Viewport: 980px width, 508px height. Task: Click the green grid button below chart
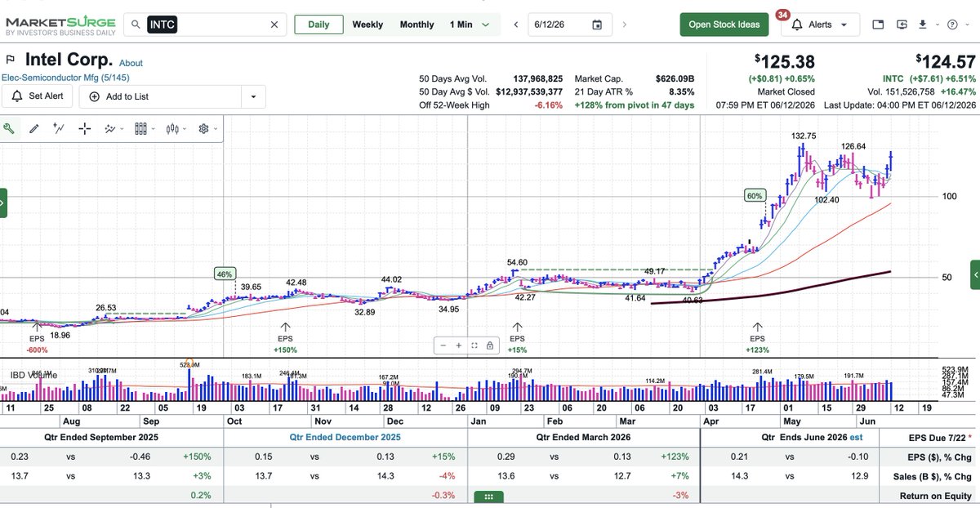[489, 496]
